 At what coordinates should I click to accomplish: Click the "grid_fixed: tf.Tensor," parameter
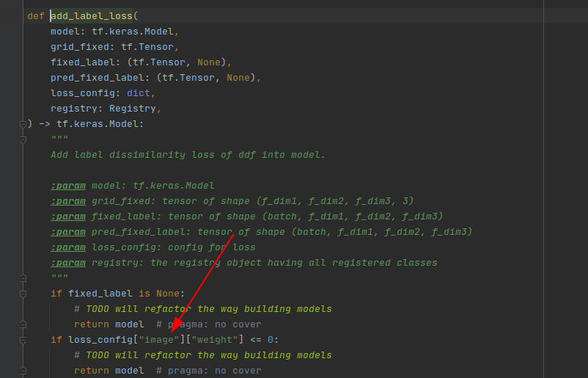pos(115,47)
